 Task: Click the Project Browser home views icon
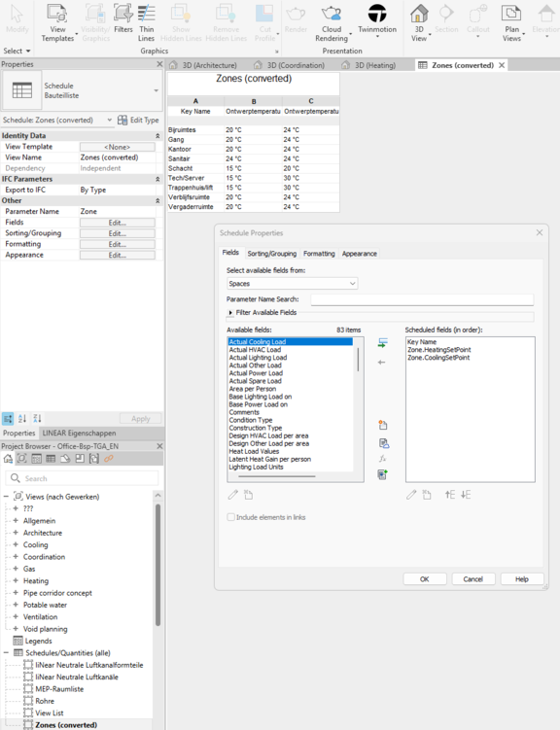(8, 459)
